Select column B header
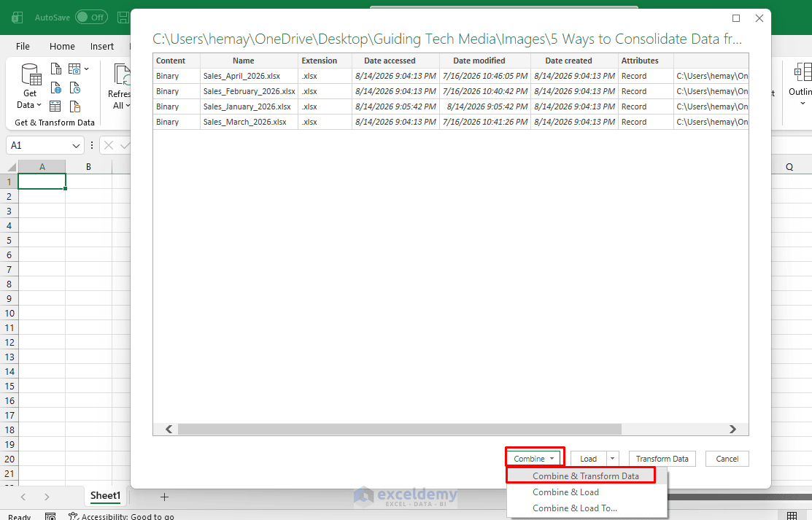The image size is (812, 520). click(88, 167)
